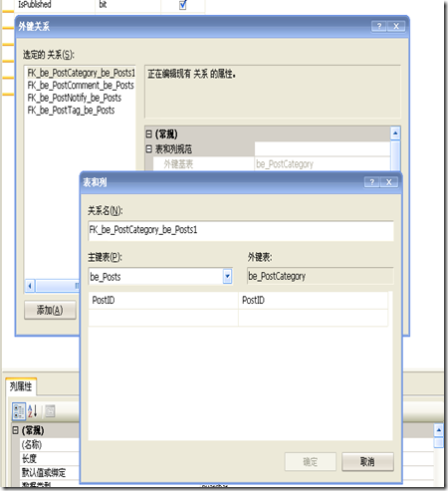The width and height of the screenshot is (448, 491).
Task: Collapse the (常规) section in relationship properties
Action: coord(148,134)
